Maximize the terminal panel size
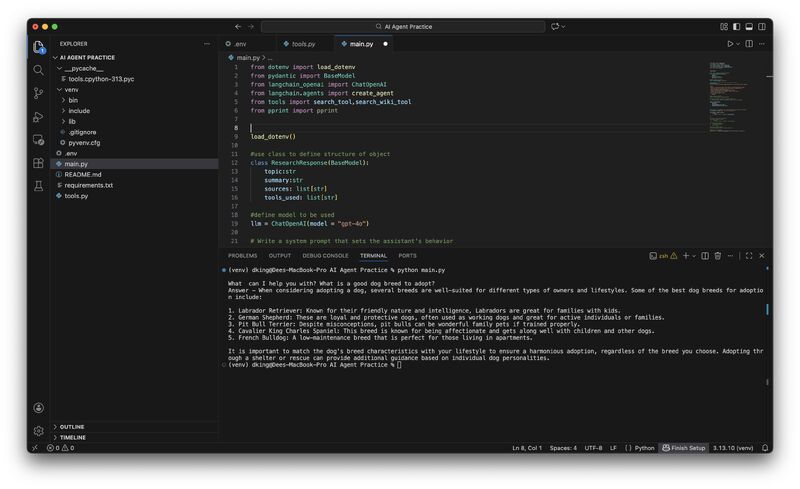 (749, 256)
